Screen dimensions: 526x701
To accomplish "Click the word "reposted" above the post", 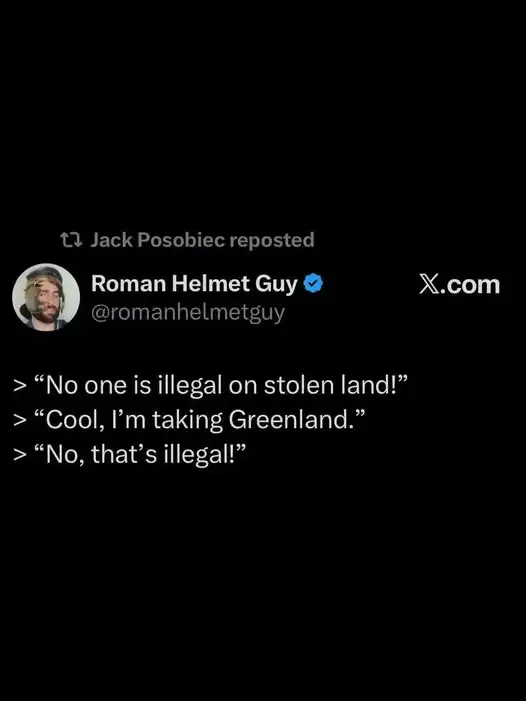I will pos(272,240).
